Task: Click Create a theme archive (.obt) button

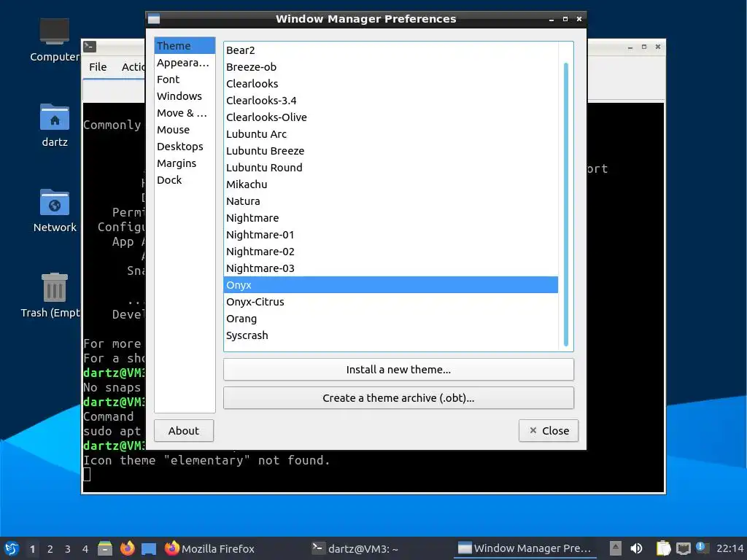Action: [398, 397]
